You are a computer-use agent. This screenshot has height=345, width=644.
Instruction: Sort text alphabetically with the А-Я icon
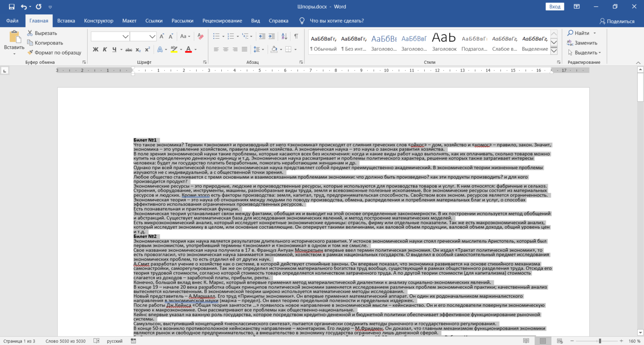click(284, 37)
